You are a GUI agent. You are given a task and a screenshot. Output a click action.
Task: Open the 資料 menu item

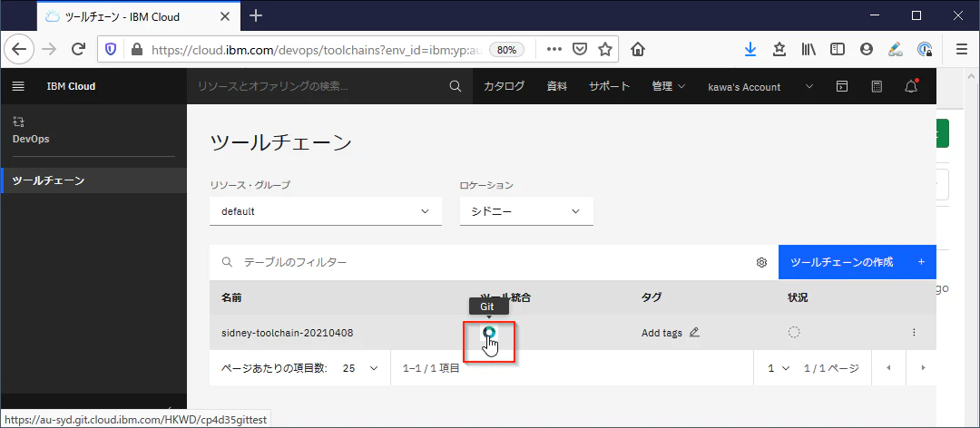[557, 86]
